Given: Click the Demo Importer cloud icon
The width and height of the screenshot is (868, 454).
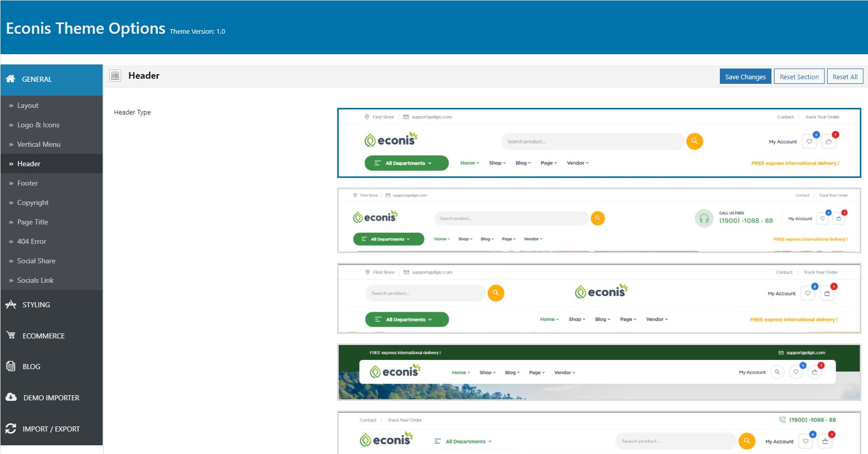Looking at the screenshot, I should pyautogui.click(x=11, y=397).
